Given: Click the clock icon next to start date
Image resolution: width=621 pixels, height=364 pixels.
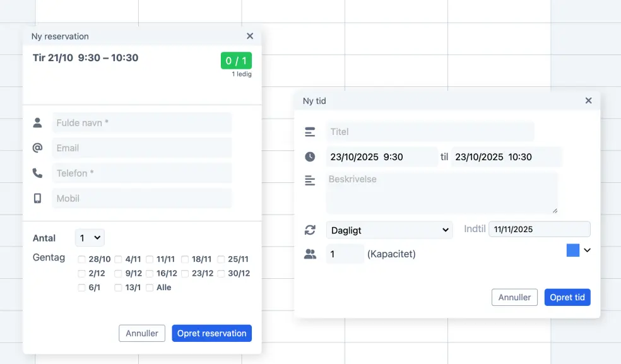Looking at the screenshot, I should [310, 157].
